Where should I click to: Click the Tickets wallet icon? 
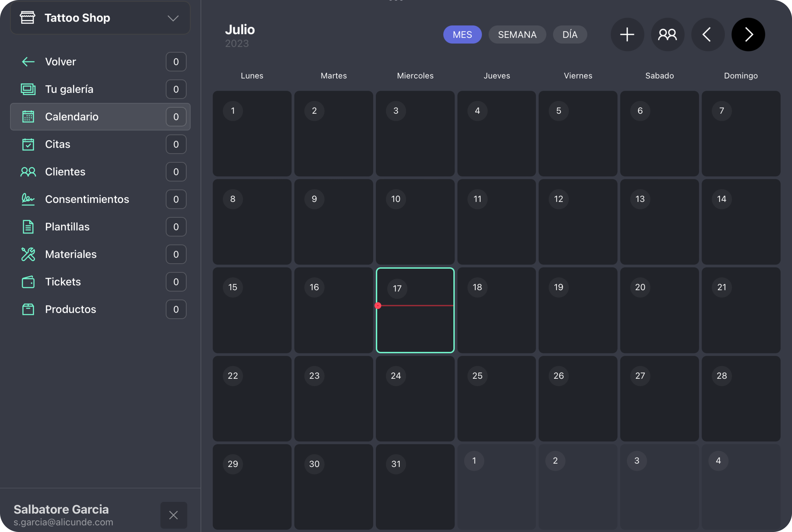click(28, 282)
